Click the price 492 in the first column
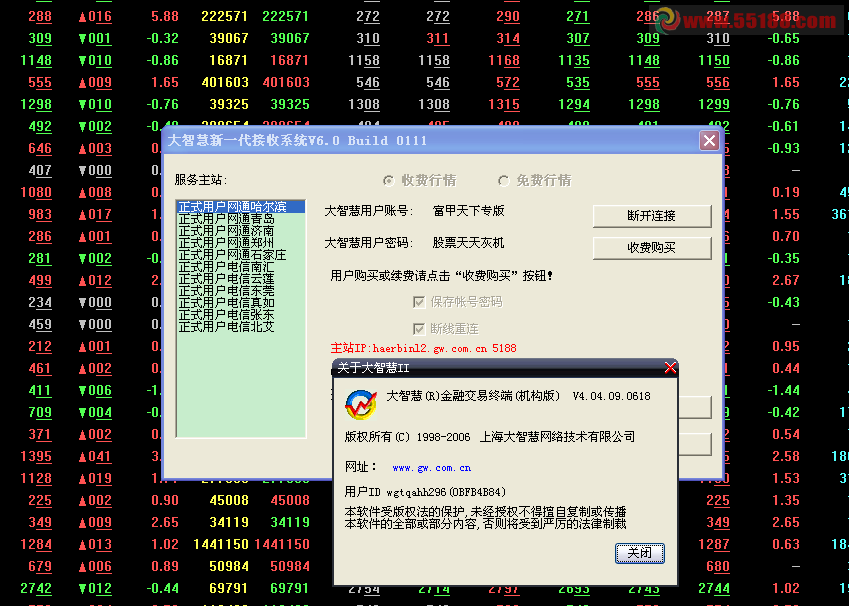The image size is (849, 606). tap(40, 127)
